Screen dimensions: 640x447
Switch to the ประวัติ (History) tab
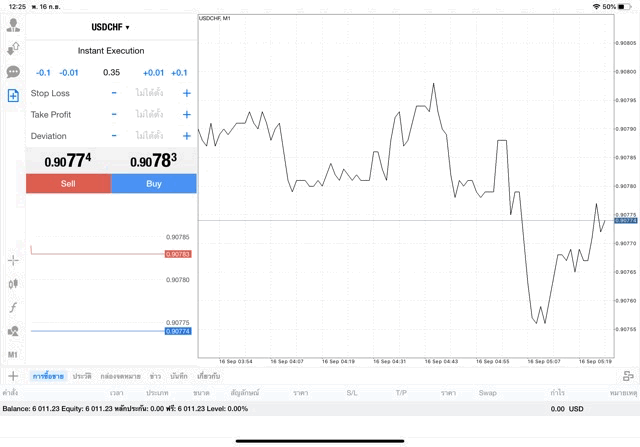pyautogui.click(x=81, y=376)
